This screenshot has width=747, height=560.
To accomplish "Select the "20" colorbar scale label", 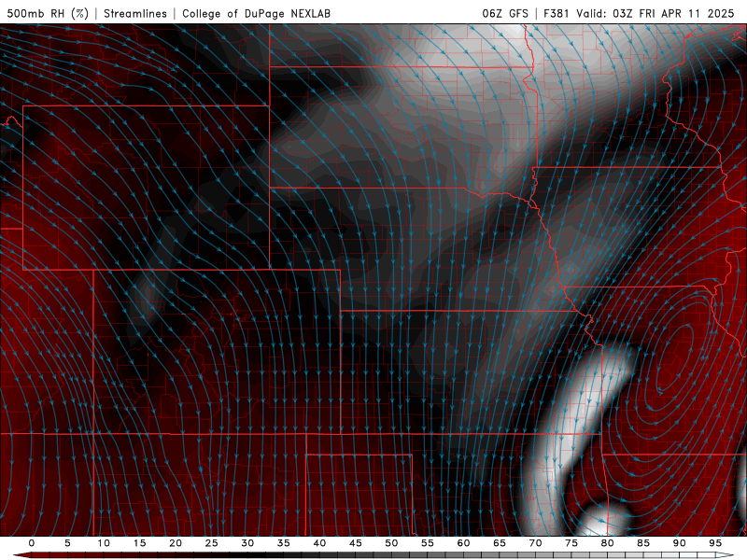I will (176, 543).
